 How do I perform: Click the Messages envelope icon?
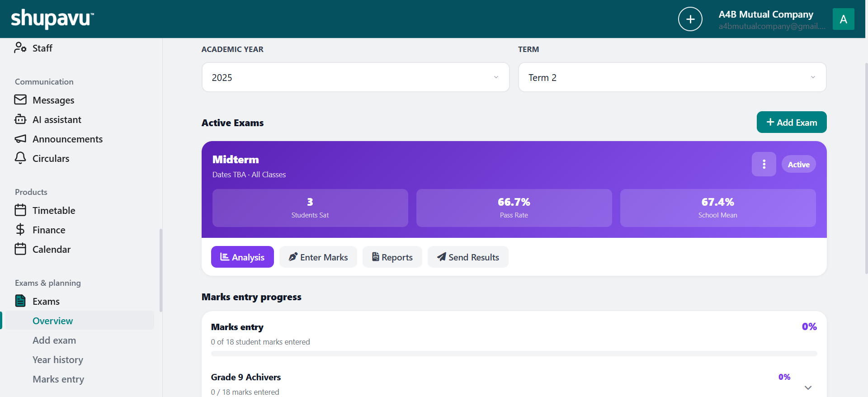(20, 99)
